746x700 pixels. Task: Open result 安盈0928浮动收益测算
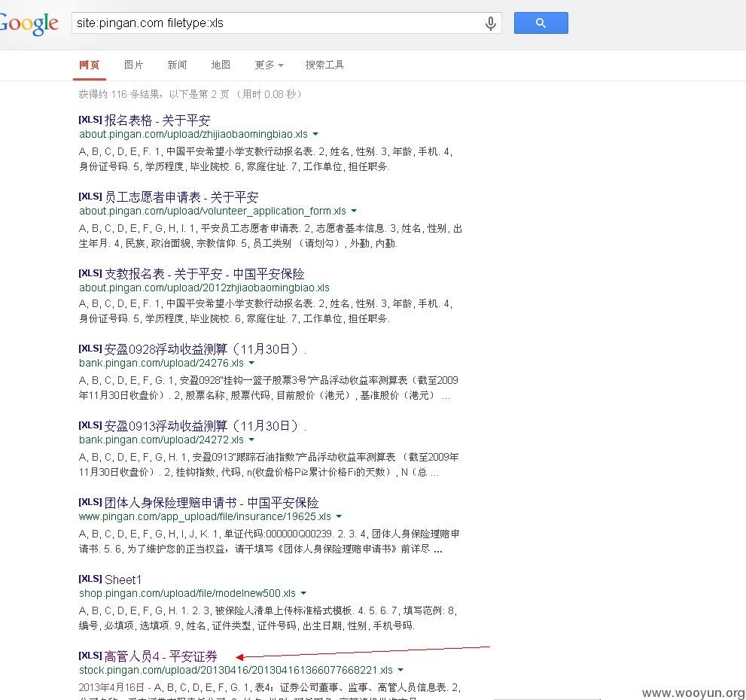click(x=205, y=349)
